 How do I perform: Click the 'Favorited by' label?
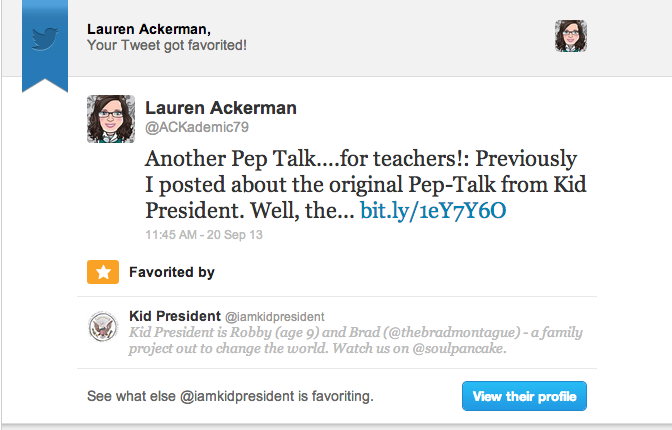click(172, 271)
